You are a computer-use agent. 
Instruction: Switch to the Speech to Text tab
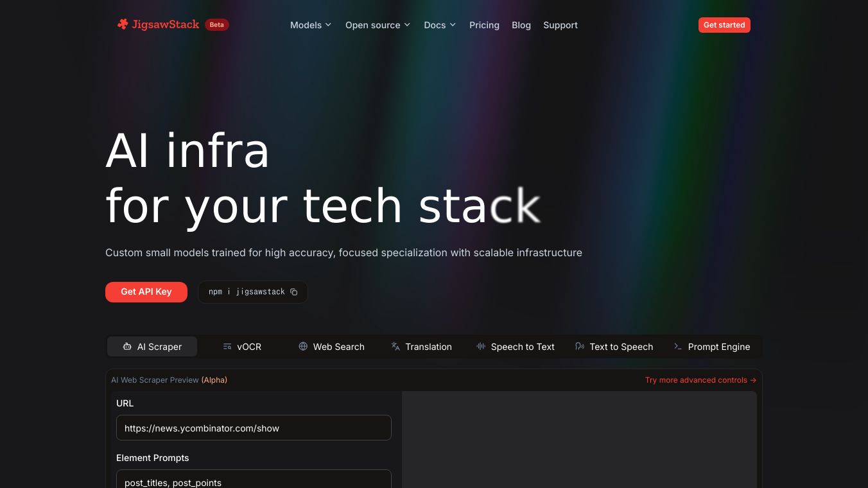click(x=516, y=347)
